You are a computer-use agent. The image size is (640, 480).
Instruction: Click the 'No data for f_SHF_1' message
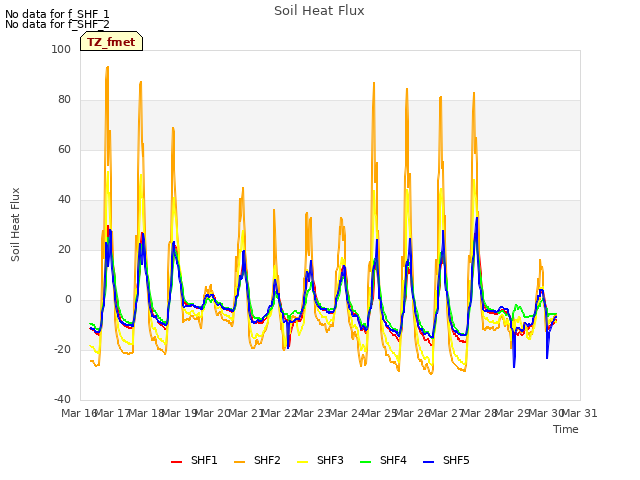(x=57, y=14)
